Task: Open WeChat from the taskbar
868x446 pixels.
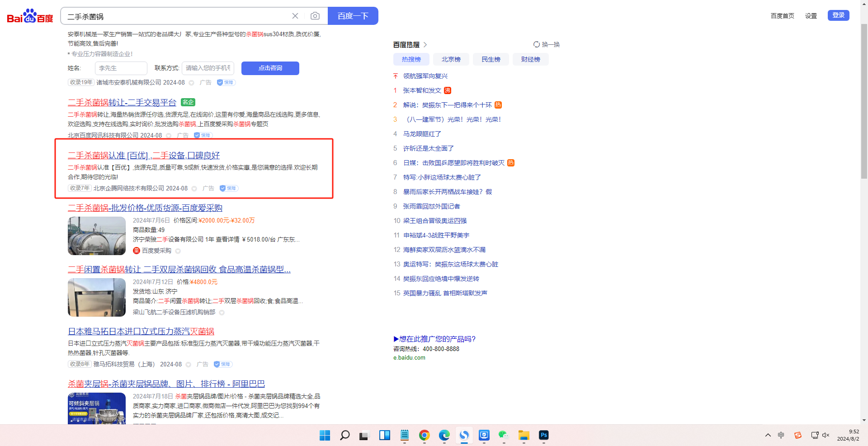Action: pyautogui.click(x=504, y=435)
